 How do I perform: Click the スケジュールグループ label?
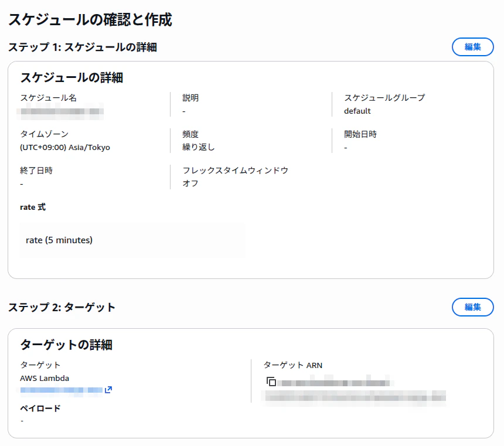tap(384, 98)
